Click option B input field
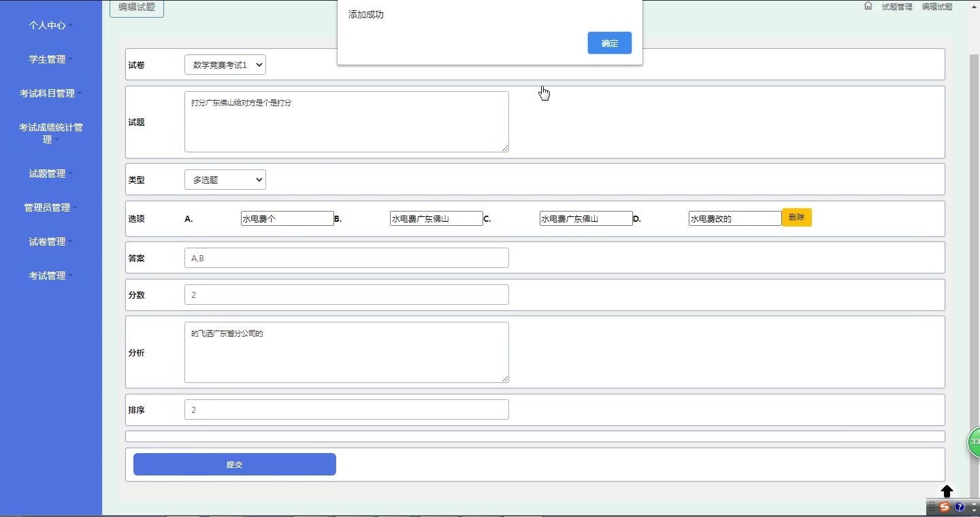 (x=436, y=218)
